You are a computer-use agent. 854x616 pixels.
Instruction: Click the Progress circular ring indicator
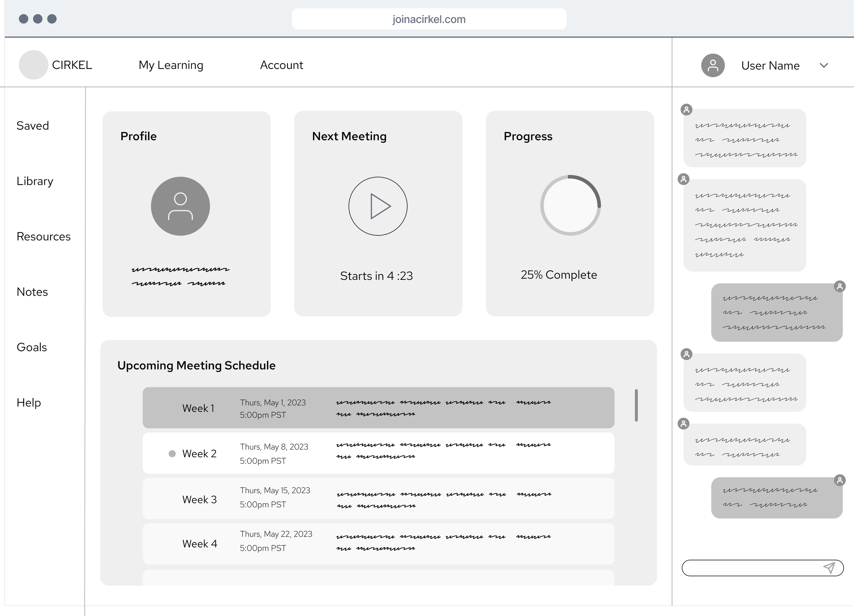coord(570,205)
